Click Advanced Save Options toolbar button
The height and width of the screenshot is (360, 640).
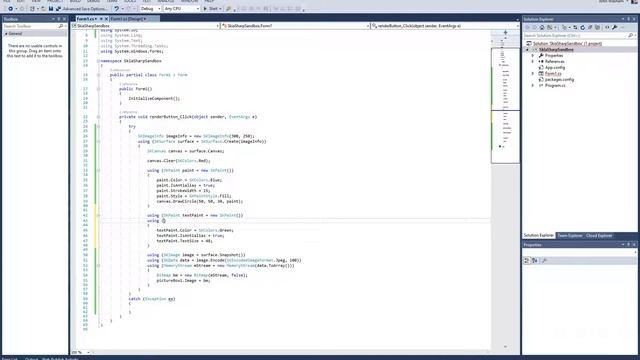(x=85, y=9)
